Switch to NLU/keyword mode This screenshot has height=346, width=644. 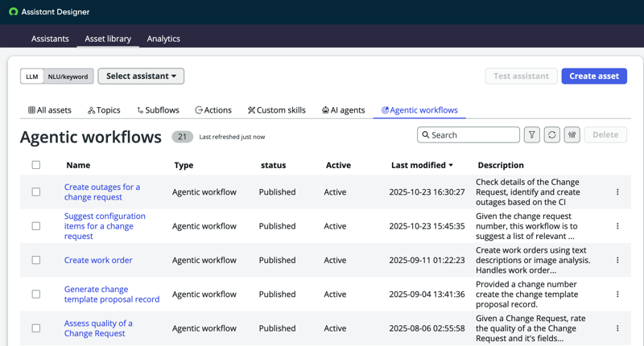click(x=68, y=76)
